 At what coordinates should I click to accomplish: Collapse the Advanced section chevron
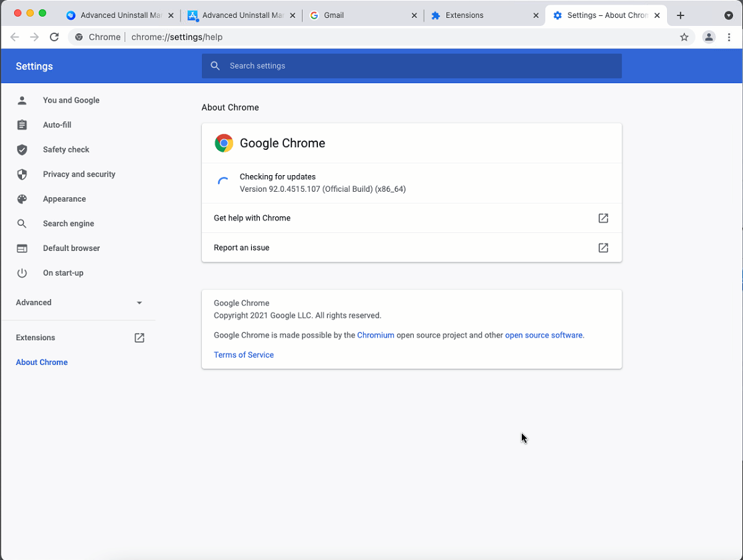click(x=139, y=302)
